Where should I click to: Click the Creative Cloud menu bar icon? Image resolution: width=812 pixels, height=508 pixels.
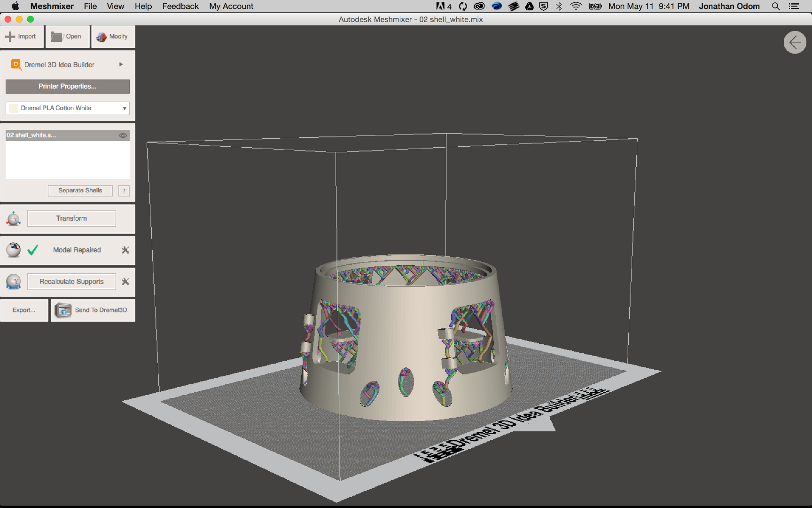coord(479,6)
